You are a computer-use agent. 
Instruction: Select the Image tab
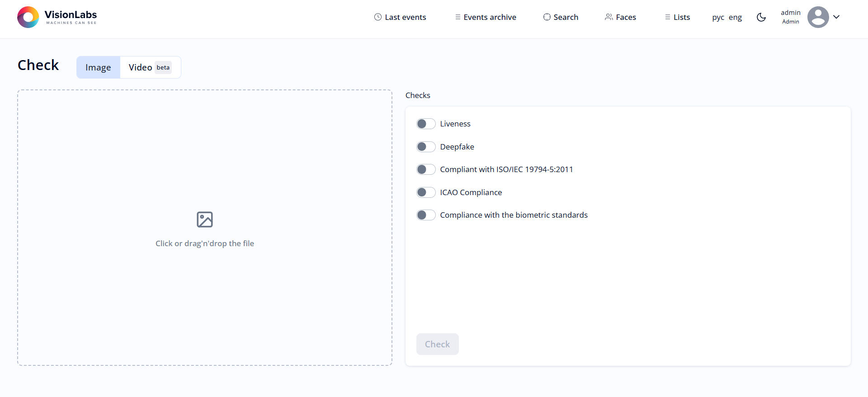tap(98, 67)
